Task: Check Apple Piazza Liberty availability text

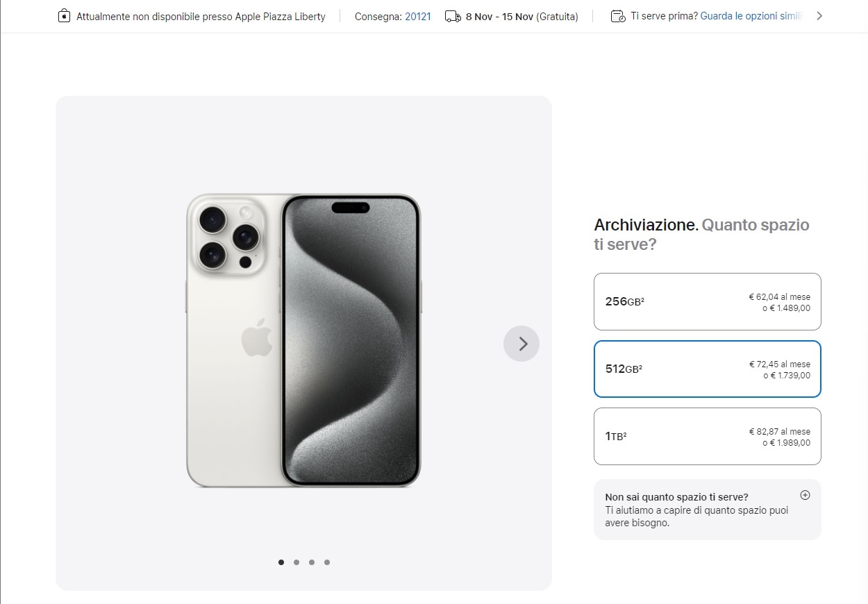Action: click(x=201, y=16)
